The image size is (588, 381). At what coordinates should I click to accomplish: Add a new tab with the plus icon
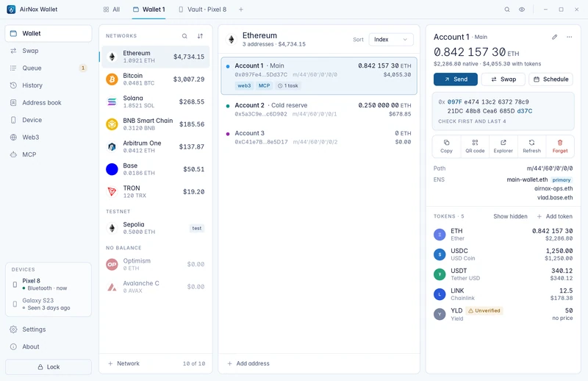click(241, 10)
